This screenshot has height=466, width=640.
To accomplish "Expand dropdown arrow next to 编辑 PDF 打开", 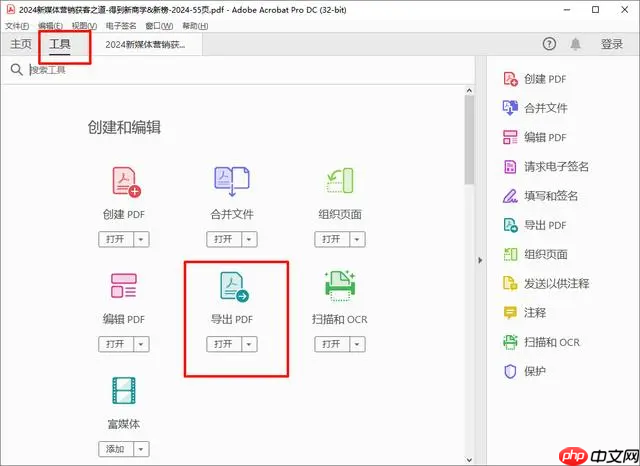I will pos(141,344).
